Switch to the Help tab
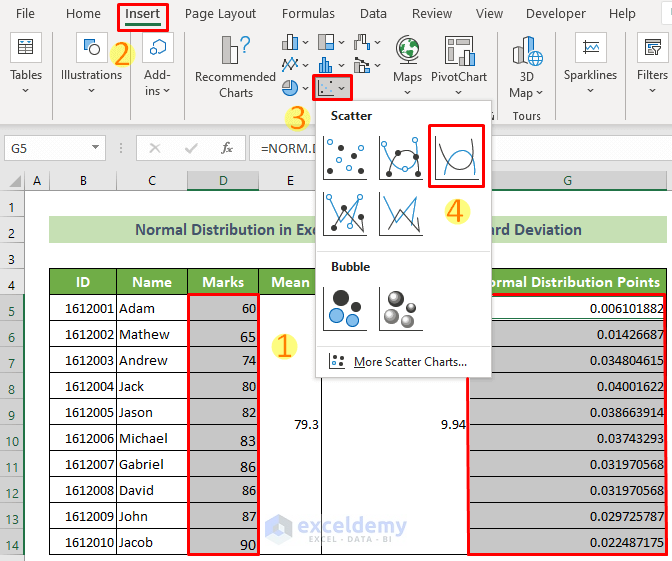Screen dimensions: 672x561 point(622,14)
